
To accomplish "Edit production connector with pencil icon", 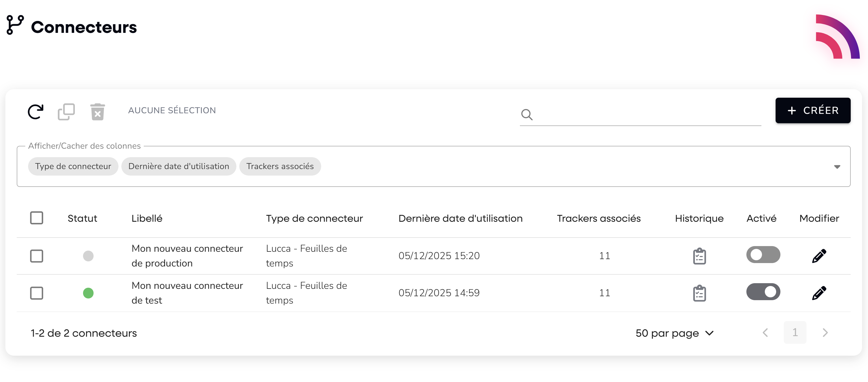I will coord(819,256).
